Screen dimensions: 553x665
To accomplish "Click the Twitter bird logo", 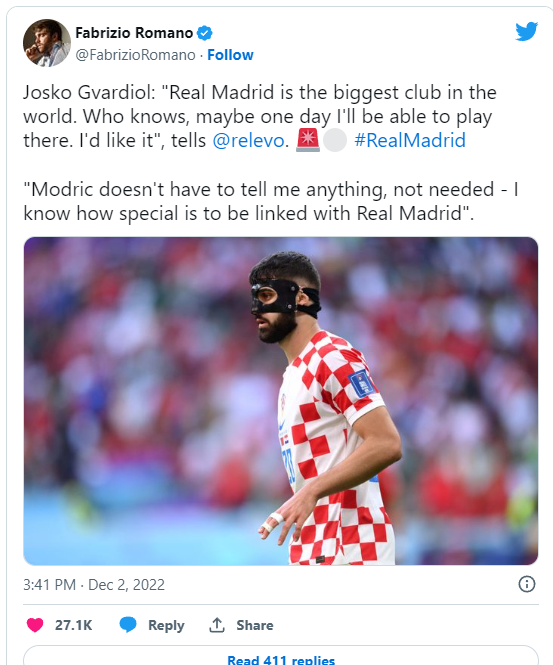I will [x=526, y=31].
